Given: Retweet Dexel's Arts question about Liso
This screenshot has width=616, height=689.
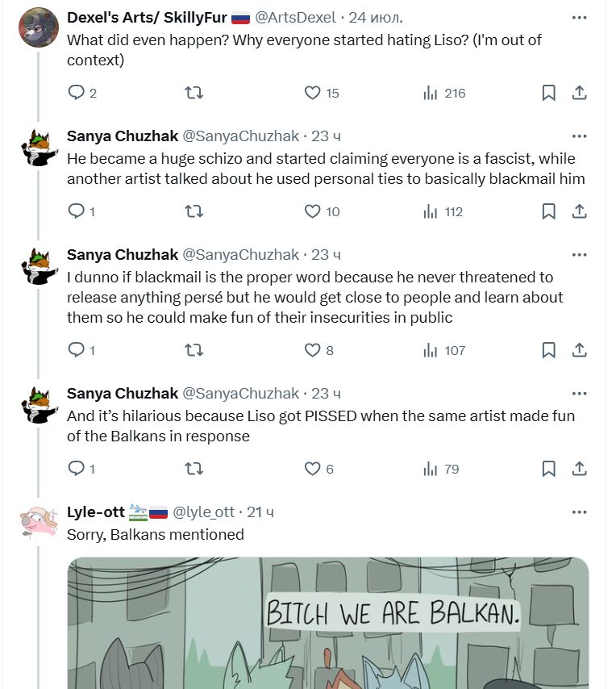Looking at the screenshot, I should (194, 93).
